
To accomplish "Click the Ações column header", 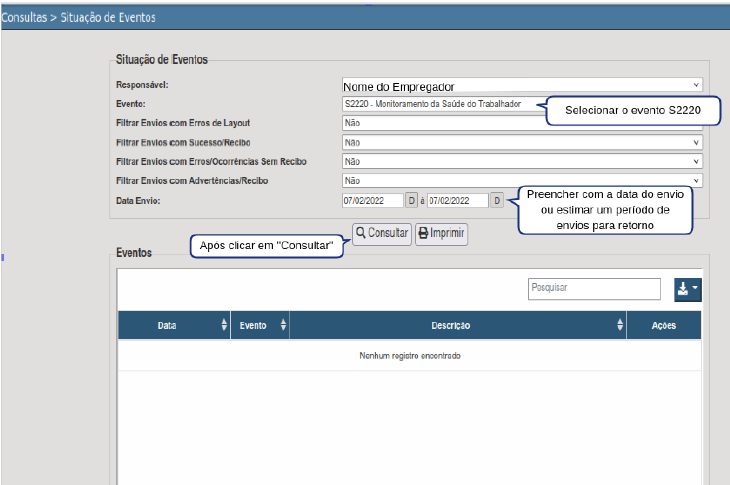I will (663, 325).
